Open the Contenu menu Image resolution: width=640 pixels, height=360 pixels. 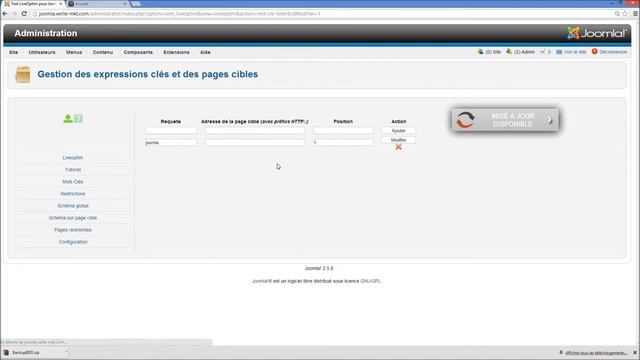[x=102, y=52]
